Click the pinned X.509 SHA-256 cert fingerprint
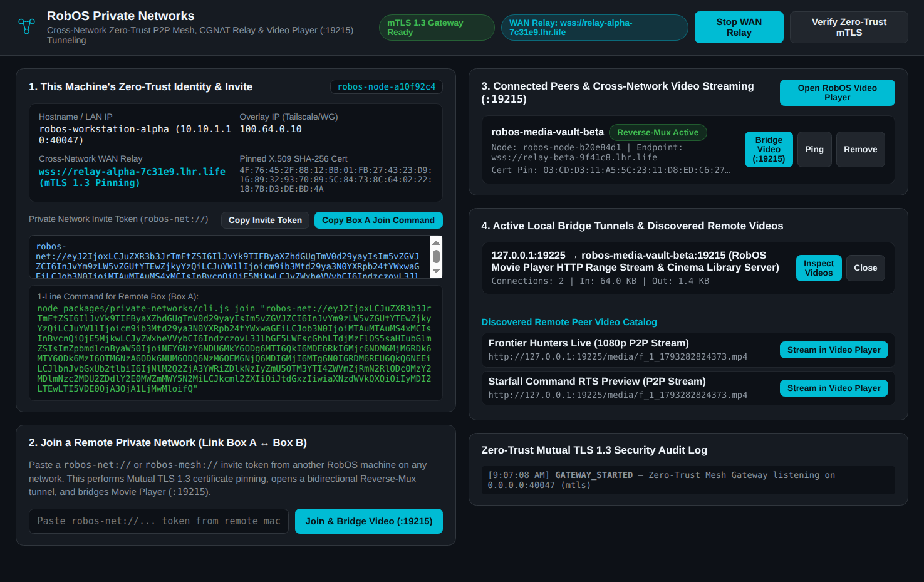924x582 pixels. [336, 179]
